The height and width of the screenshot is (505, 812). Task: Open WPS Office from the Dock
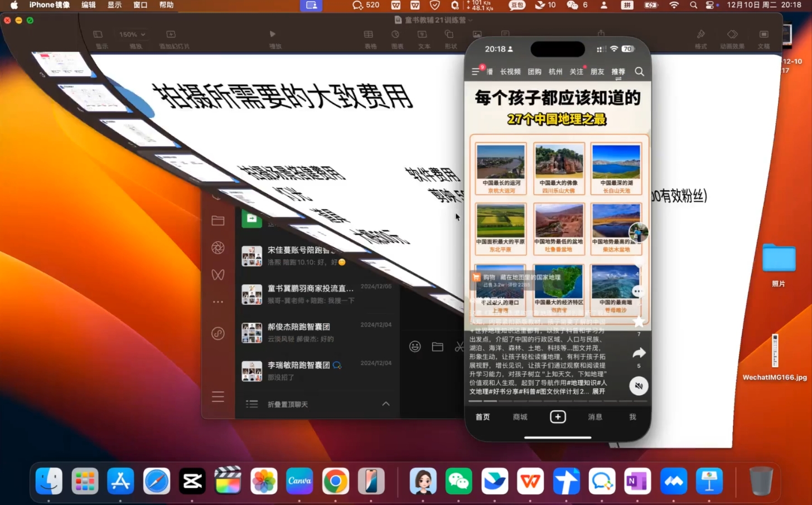point(530,481)
